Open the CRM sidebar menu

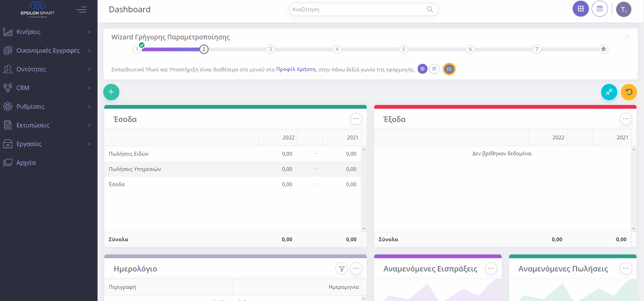tap(47, 88)
